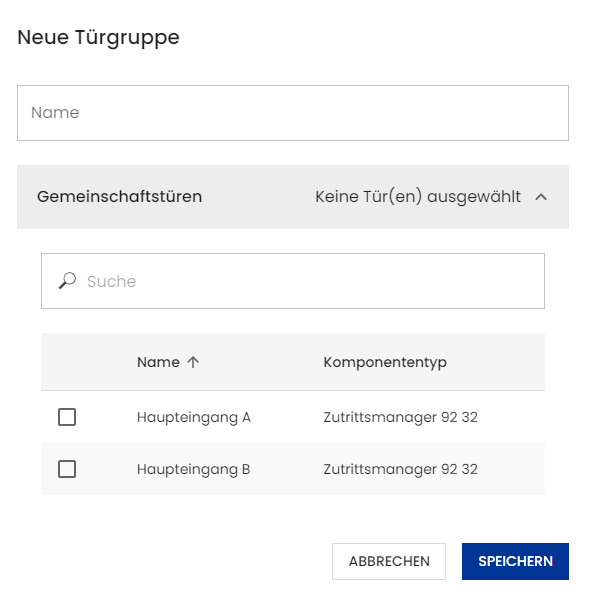Click Zutrittsmanager 92 32 in Haupteingang B row

pyautogui.click(x=400, y=469)
